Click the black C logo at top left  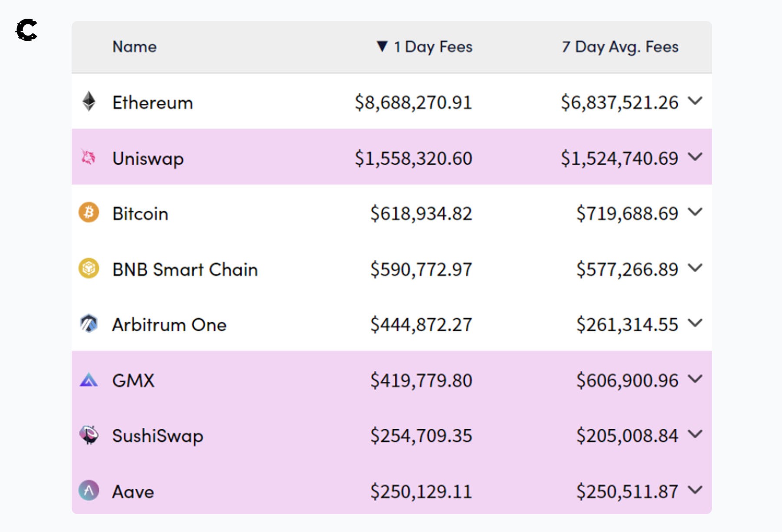point(27,30)
